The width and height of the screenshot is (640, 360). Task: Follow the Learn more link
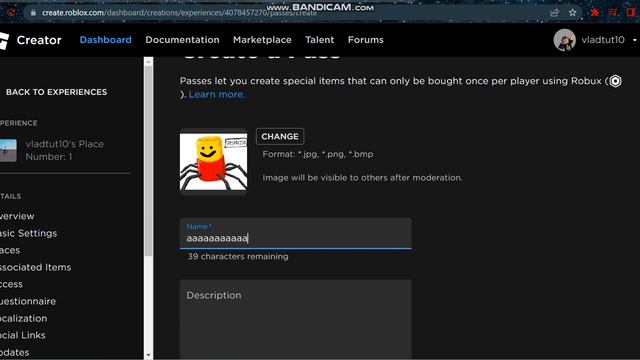click(x=217, y=94)
